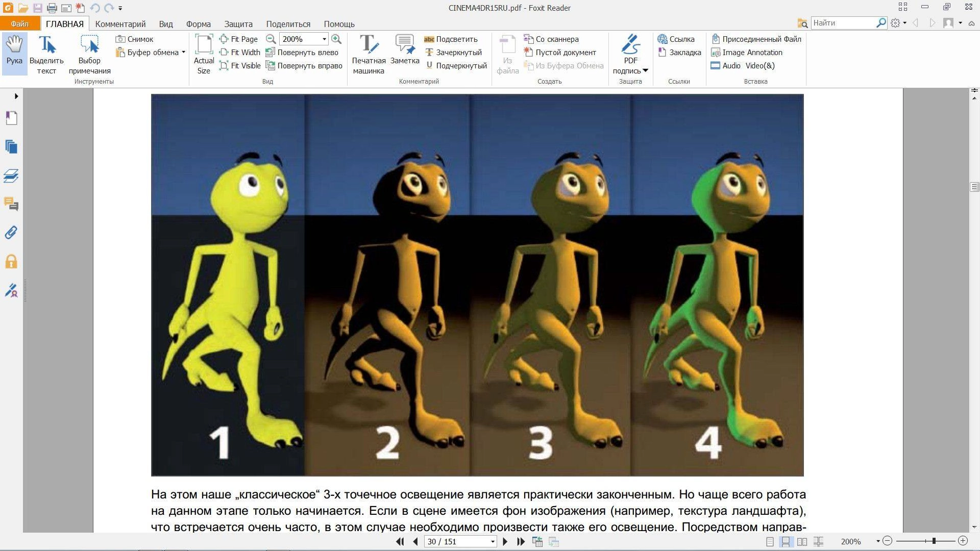
Task: Use Зачеркнутый strikeout tool
Action: [x=453, y=52]
